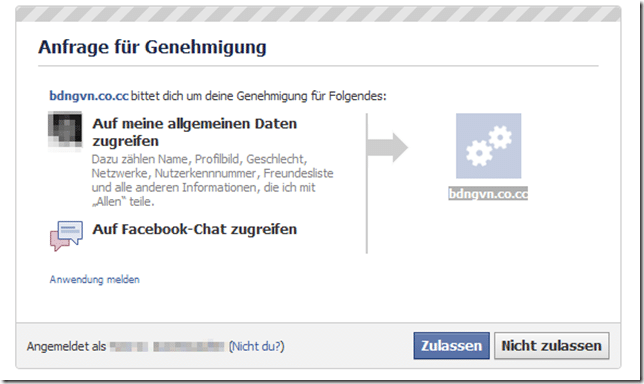Click the Nicht zulassen button

(x=551, y=346)
